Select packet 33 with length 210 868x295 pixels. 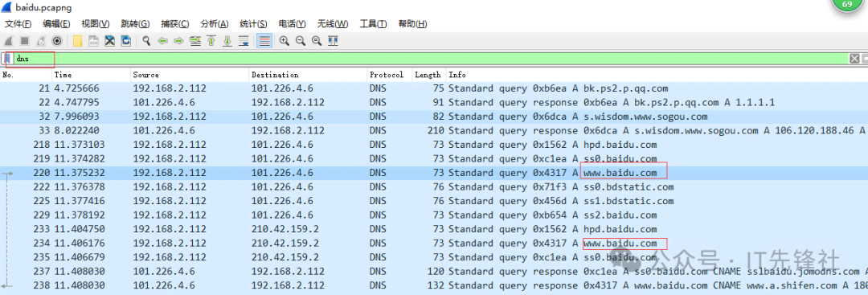tap(434, 130)
